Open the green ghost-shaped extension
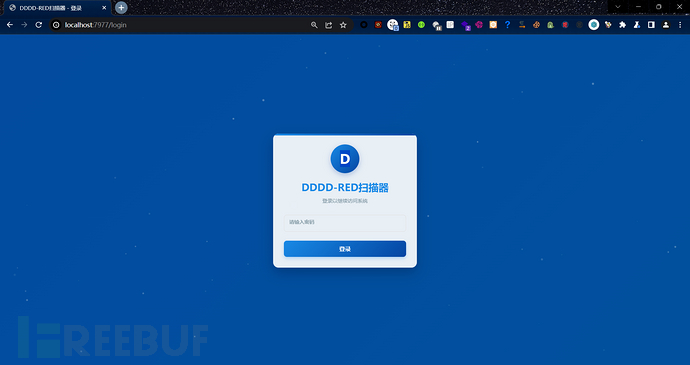 click(551, 25)
